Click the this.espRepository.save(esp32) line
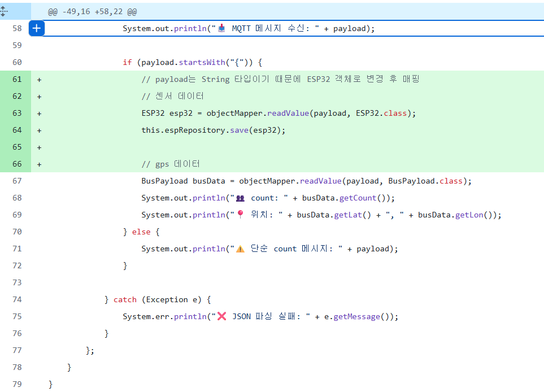This screenshot has height=392, width=544. (x=214, y=130)
